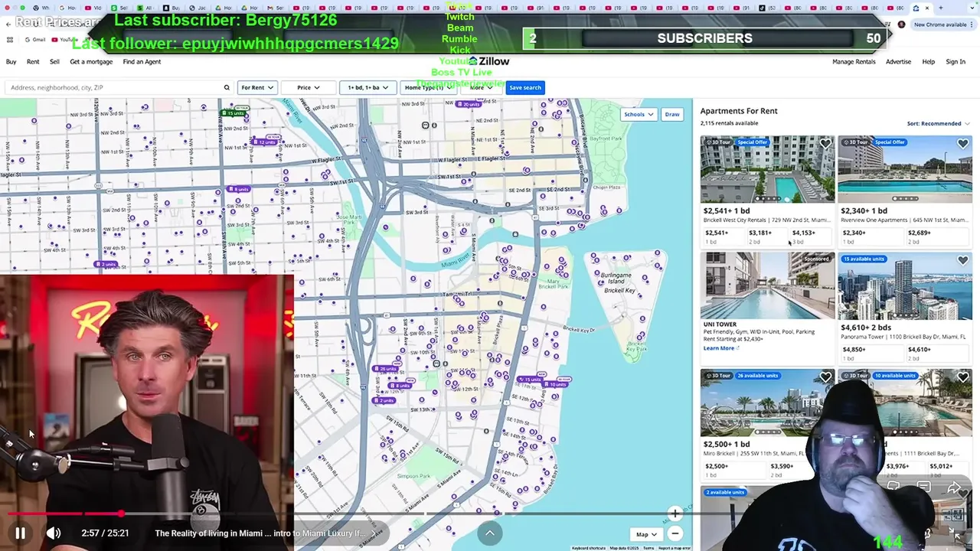Select the $3,181+ 2 bd price box
Viewport: 980px width, 551px height.
pyautogui.click(x=766, y=236)
